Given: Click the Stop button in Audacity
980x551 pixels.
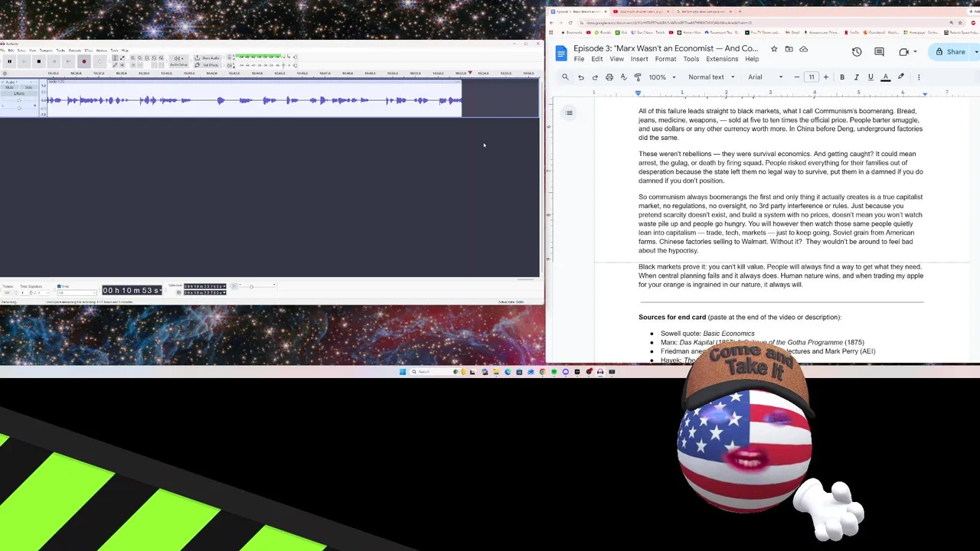Looking at the screenshot, I should 39,61.
